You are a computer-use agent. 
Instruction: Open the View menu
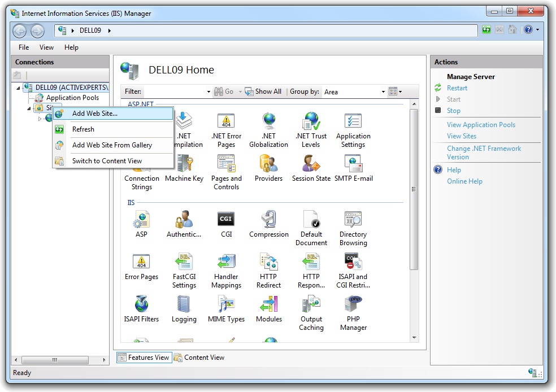point(46,47)
